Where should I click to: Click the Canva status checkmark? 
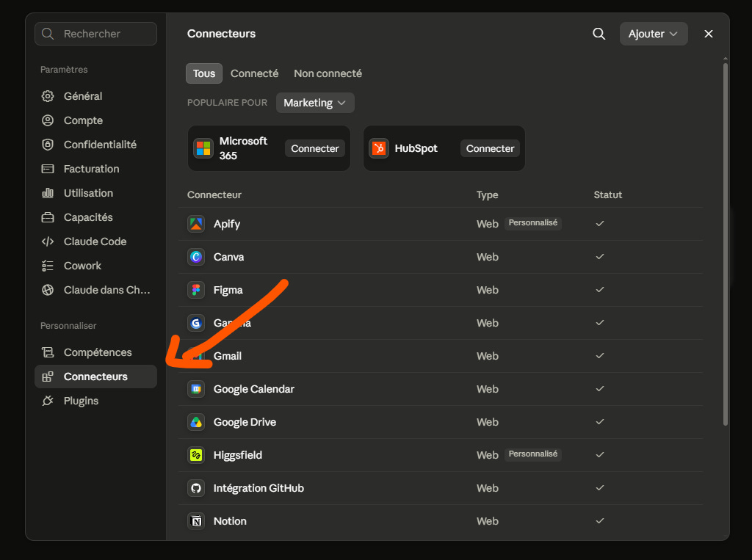point(599,256)
